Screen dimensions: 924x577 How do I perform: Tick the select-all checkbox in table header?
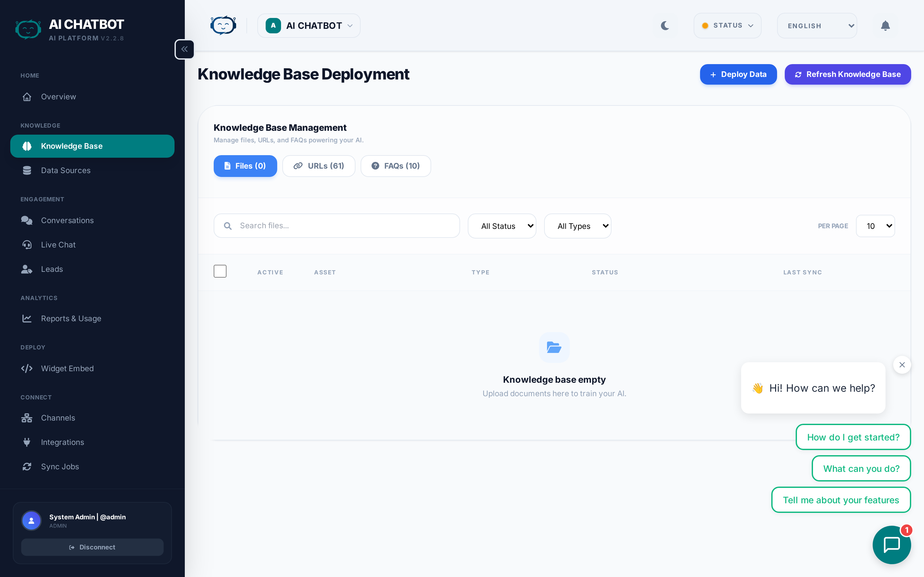point(220,271)
